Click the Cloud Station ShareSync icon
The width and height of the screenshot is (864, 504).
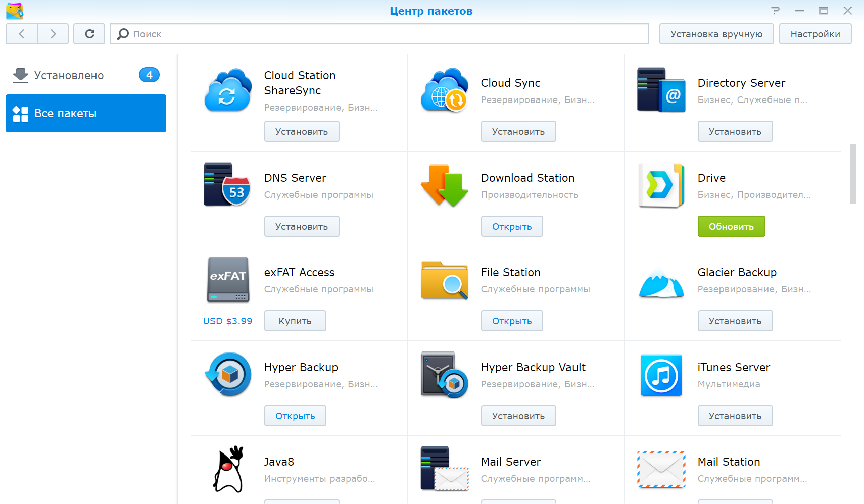228,90
